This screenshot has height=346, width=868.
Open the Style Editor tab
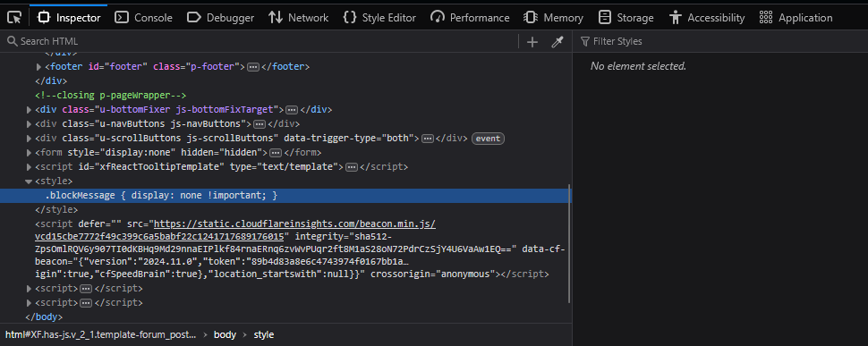coord(379,18)
